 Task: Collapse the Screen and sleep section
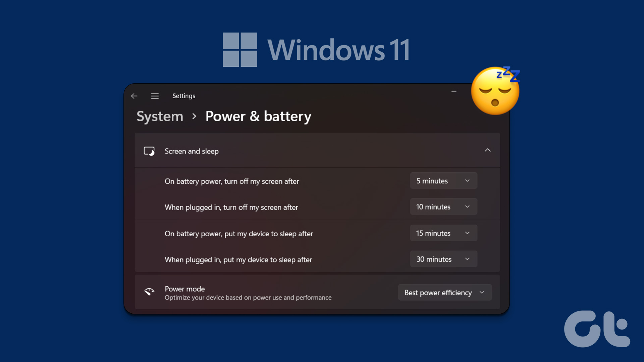[487, 150]
